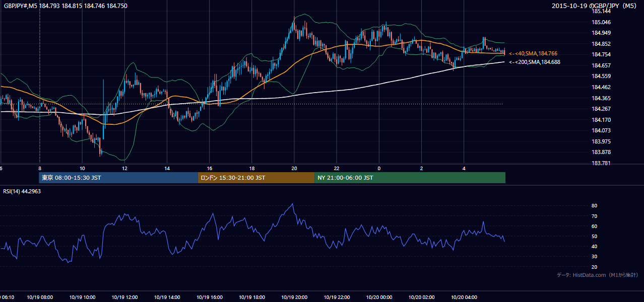Click hour tick 2 below the price chart
Image resolution: width=644 pixels, height=302 pixels.
click(x=421, y=168)
